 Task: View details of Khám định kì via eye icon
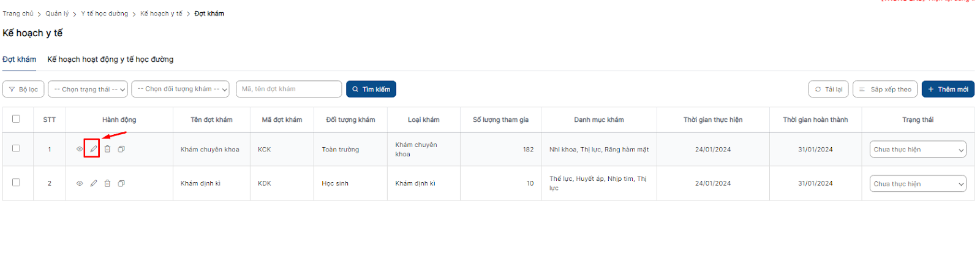click(80, 183)
